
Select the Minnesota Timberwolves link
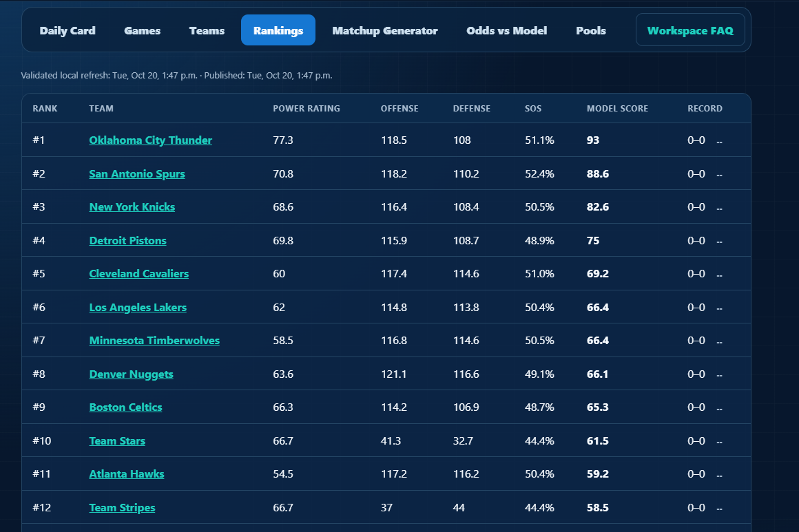(154, 340)
